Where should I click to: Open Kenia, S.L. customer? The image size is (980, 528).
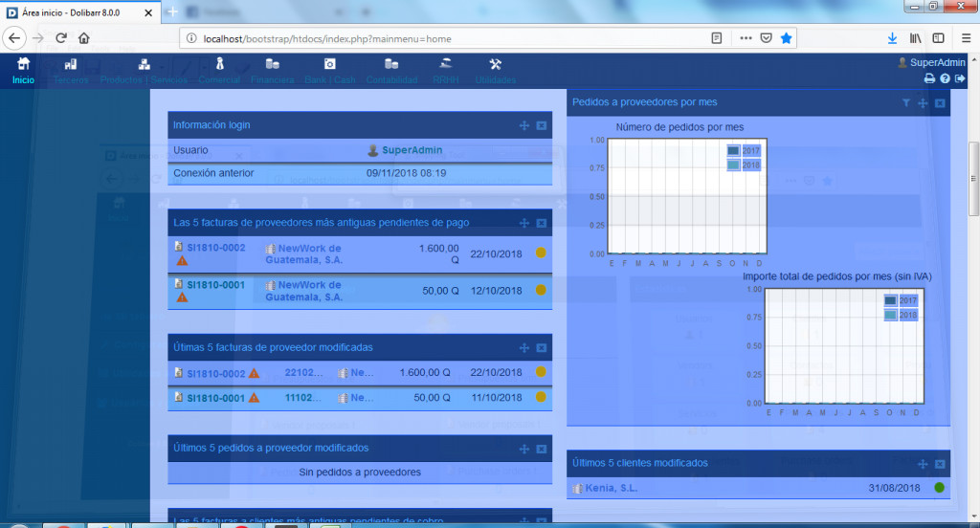[612, 488]
